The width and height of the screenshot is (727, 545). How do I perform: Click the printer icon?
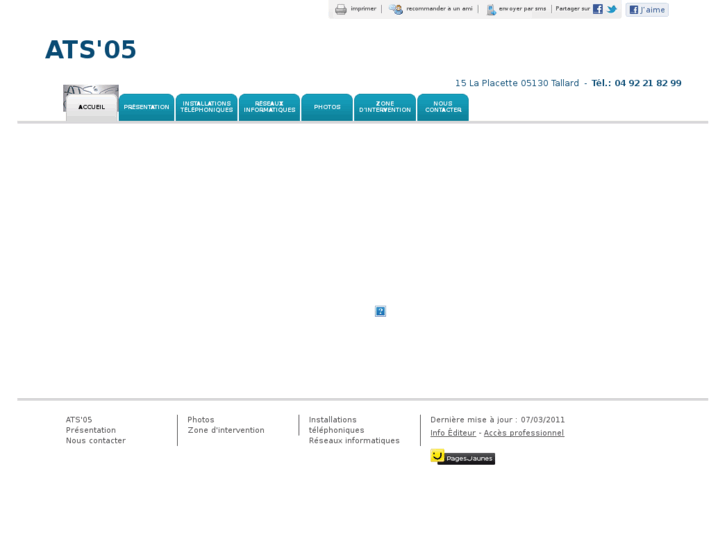pos(341,9)
